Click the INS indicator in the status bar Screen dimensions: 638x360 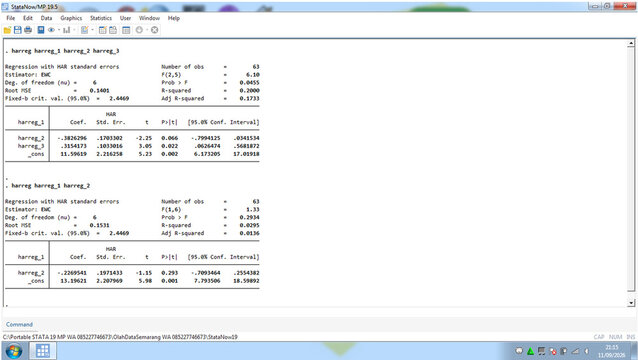click(x=631, y=337)
